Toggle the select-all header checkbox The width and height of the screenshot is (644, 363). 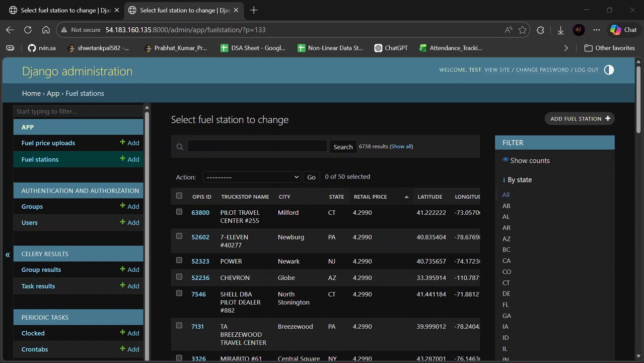click(179, 196)
